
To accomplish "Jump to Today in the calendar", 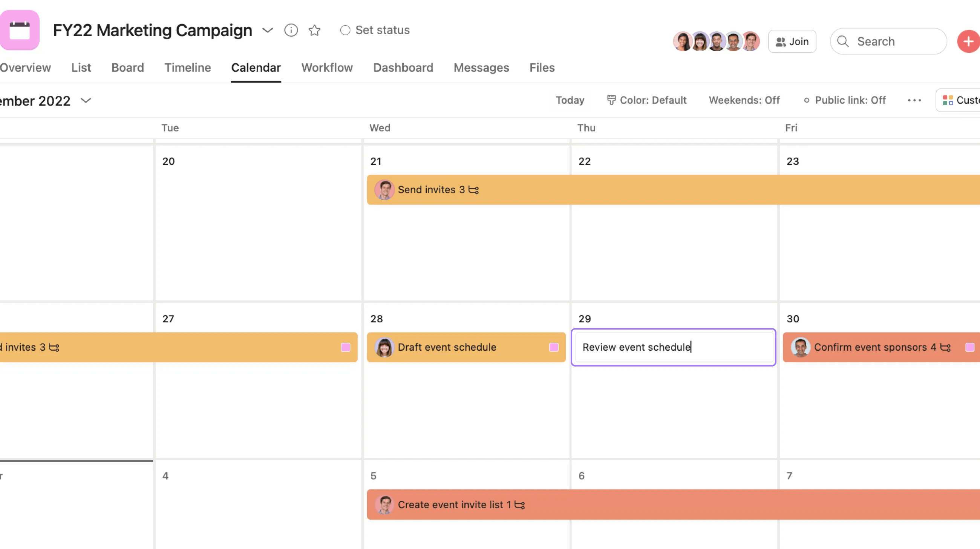I will click(570, 100).
